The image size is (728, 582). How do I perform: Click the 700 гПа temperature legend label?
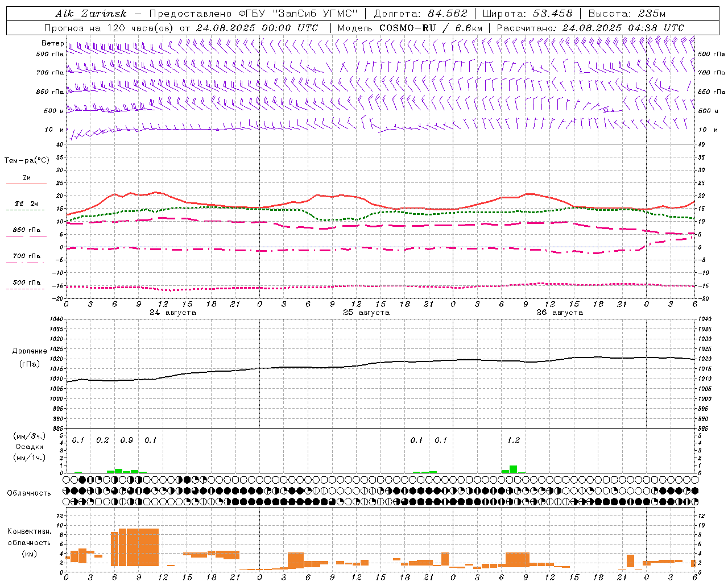click(27, 256)
